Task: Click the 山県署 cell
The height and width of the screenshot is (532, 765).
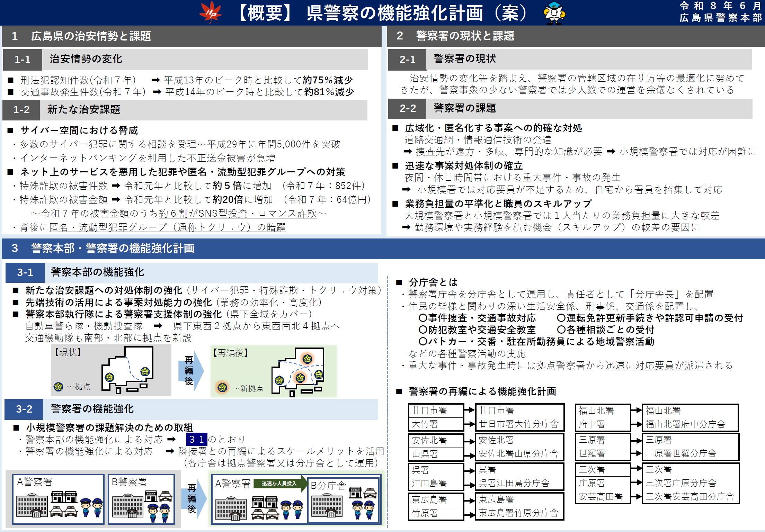Action: click(x=436, y=454)
